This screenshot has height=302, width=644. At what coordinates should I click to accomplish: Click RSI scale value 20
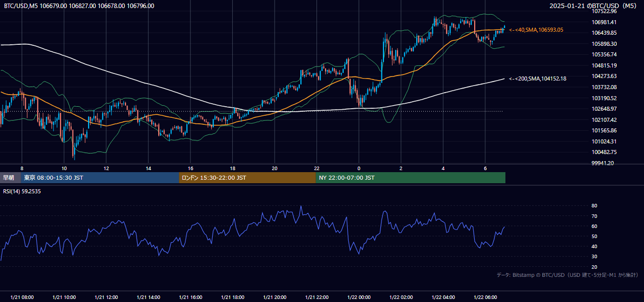pyautogui.click(x=594, y=267)
